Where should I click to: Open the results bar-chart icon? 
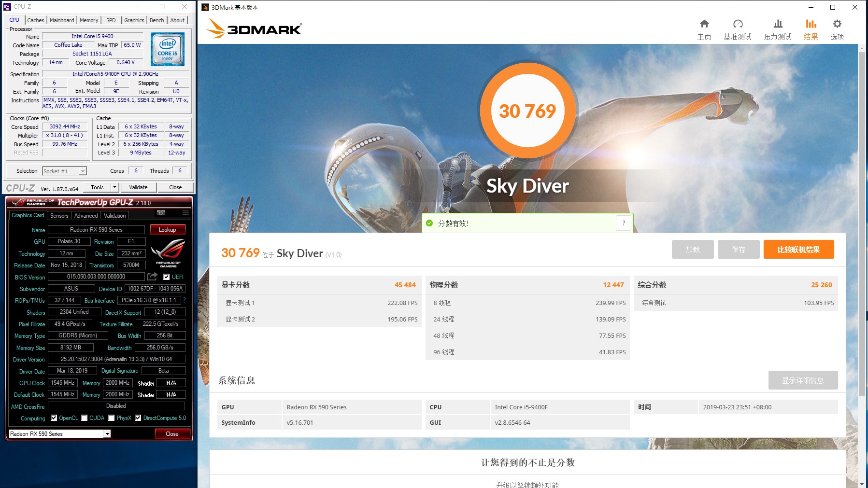click(x=811, y=24)
